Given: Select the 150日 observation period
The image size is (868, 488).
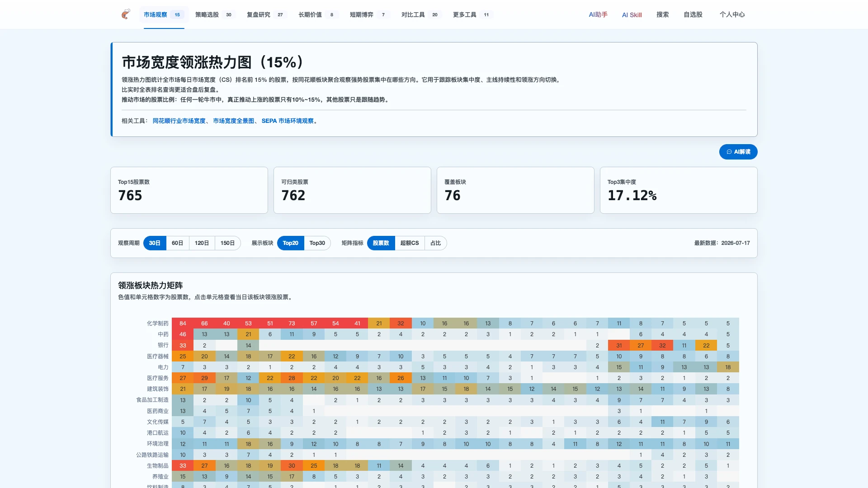Looking at the screenshot, I should (227, 243).
